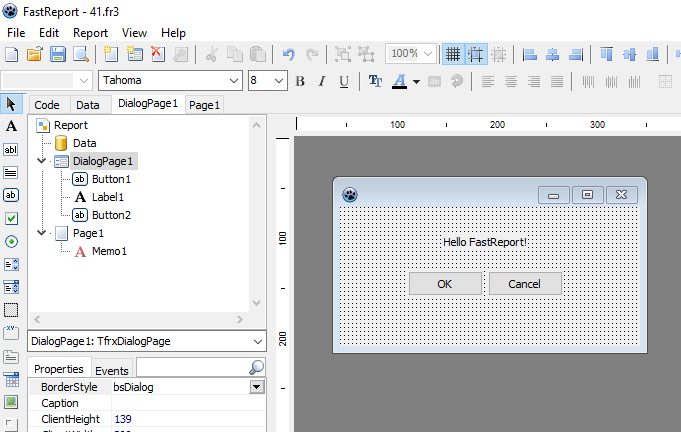Add a new page to report icon
Screen dimensions: 681x432
[111, 54]
